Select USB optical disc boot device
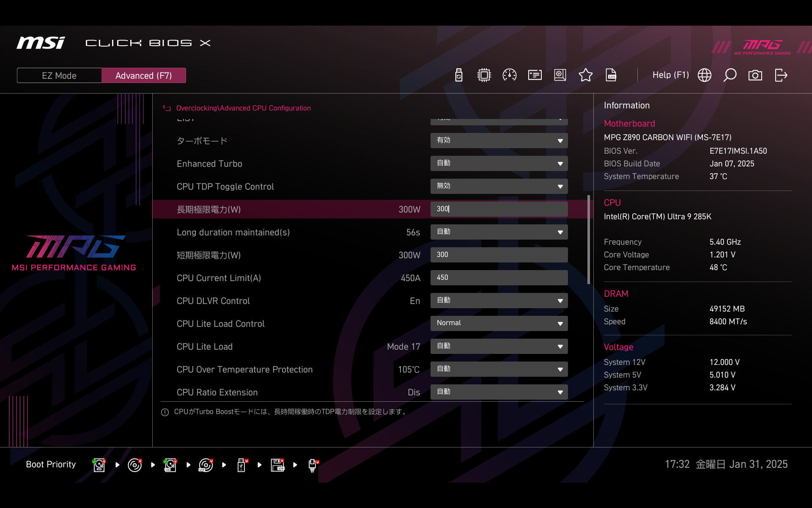This screenshot has width=812, height=508. tap(206, 465)
